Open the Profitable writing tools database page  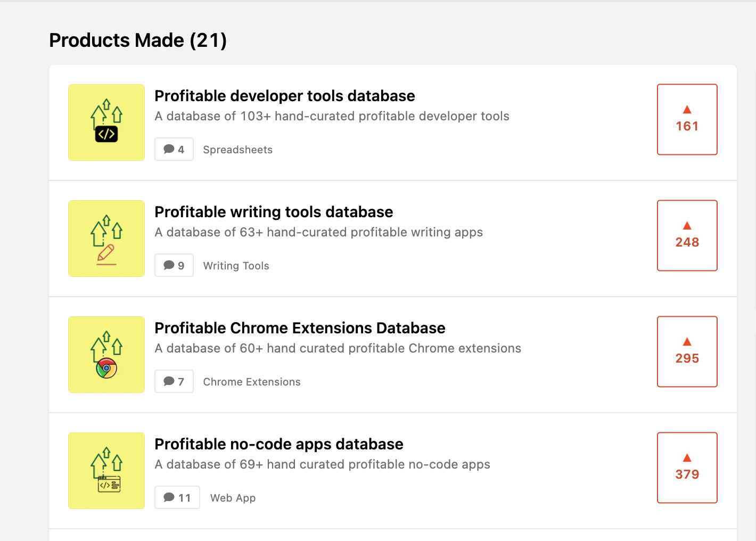274,212
